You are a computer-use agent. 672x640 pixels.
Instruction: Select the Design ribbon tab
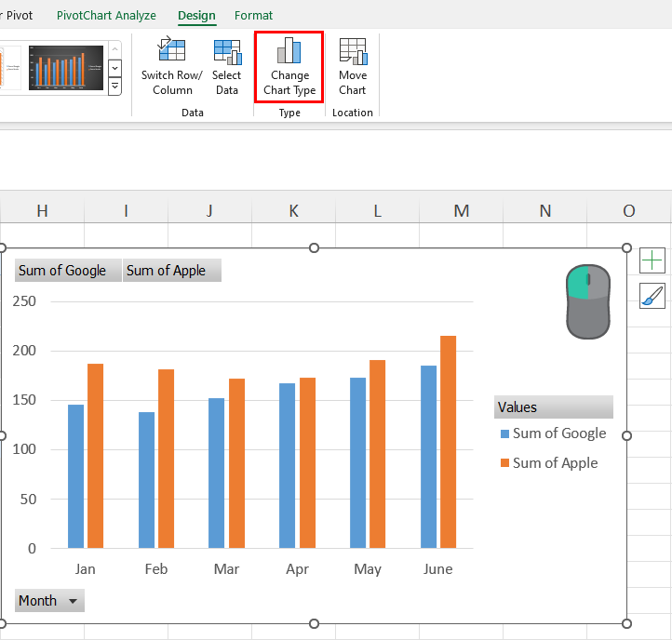pyautogui.click(x=196, y=16)
